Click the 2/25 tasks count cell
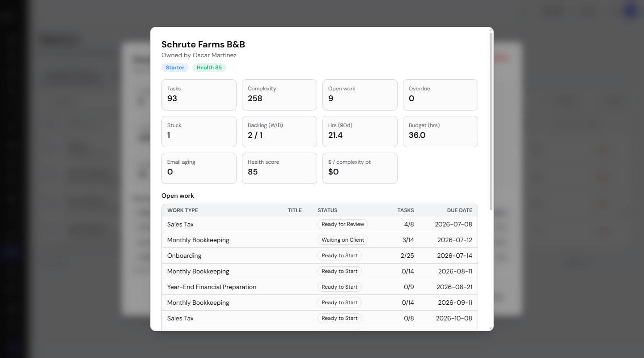644x358 pixels. pos(407,256)
